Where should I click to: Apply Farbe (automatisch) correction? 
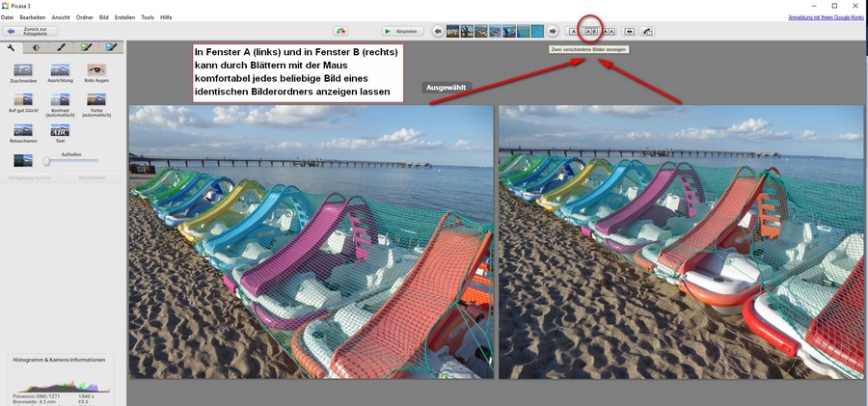point(96,105)
